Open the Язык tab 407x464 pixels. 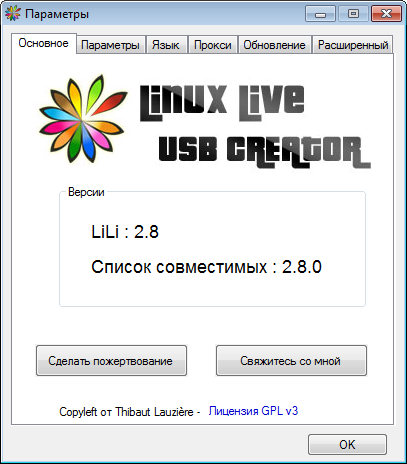click(166, 45)
